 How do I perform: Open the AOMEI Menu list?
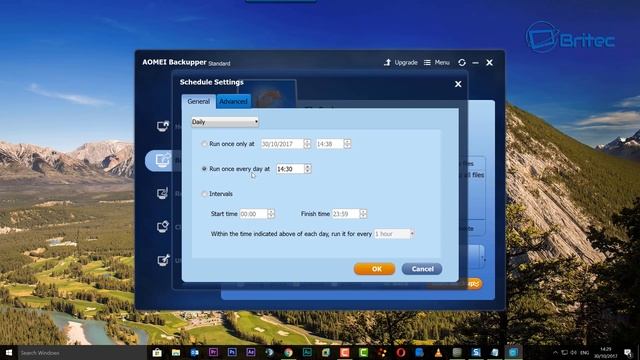[x=436, y=62]
